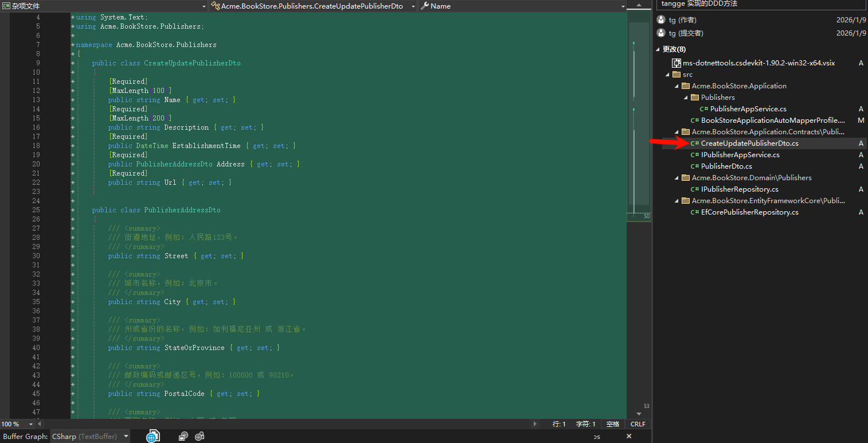
Task: Open the Name member navigation dropdown
Action: 522,6
